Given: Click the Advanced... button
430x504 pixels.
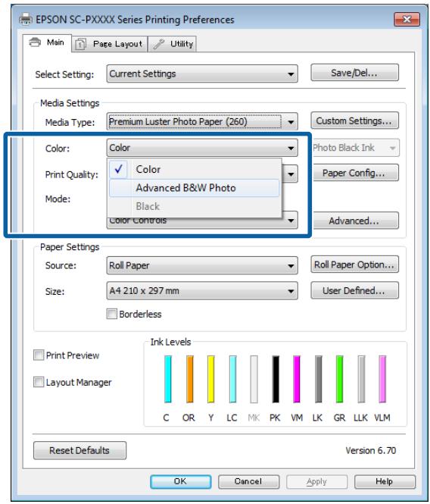Looking at the screenshot, I should (x=356, y=221).
